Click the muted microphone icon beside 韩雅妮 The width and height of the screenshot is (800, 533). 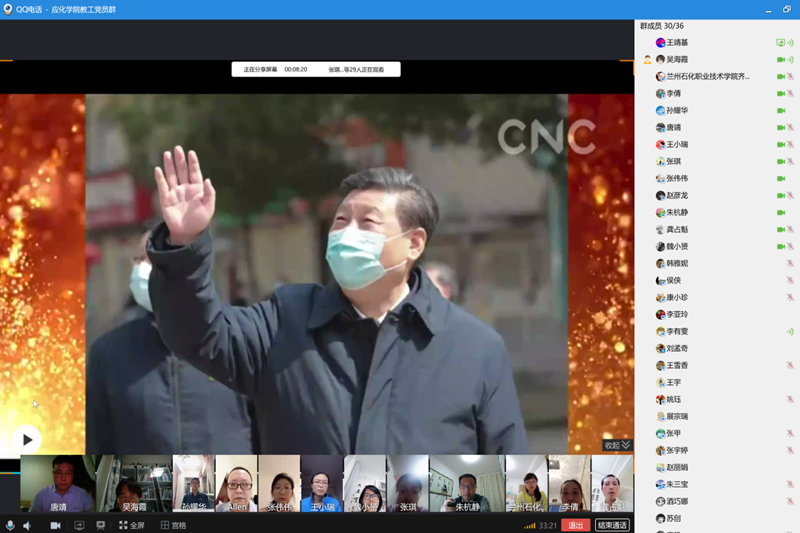coord(790,264)
